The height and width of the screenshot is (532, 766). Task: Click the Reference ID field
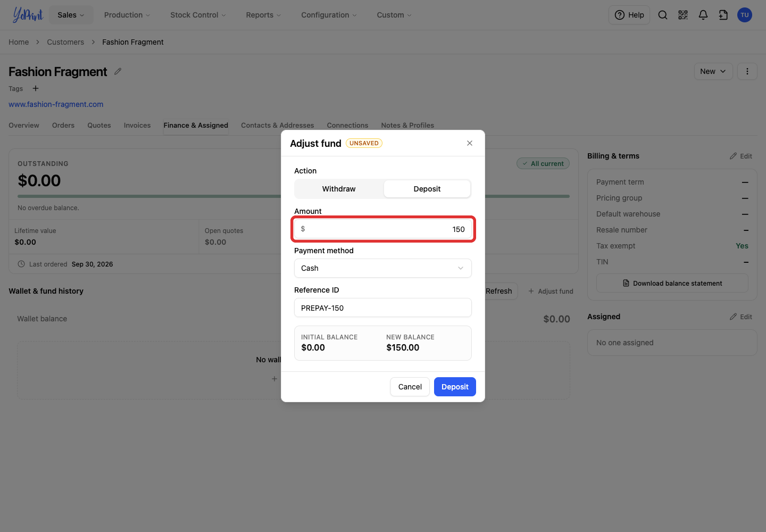coord(383,307)
